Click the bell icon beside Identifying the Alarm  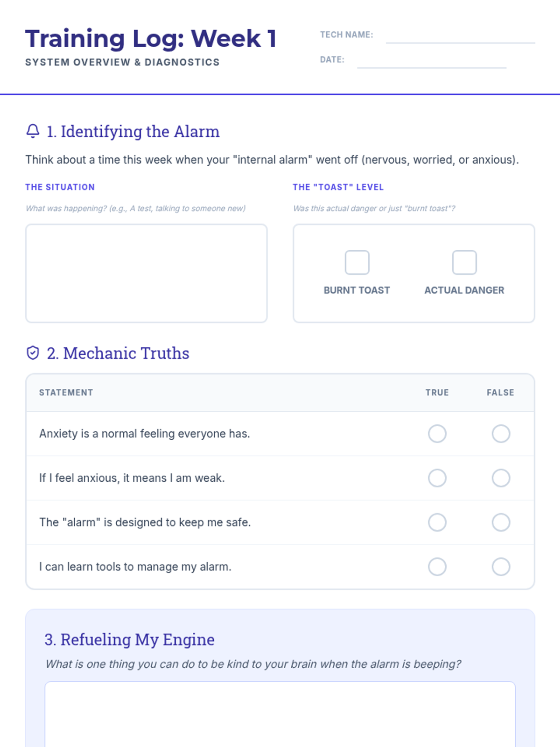tap(33, 131)
